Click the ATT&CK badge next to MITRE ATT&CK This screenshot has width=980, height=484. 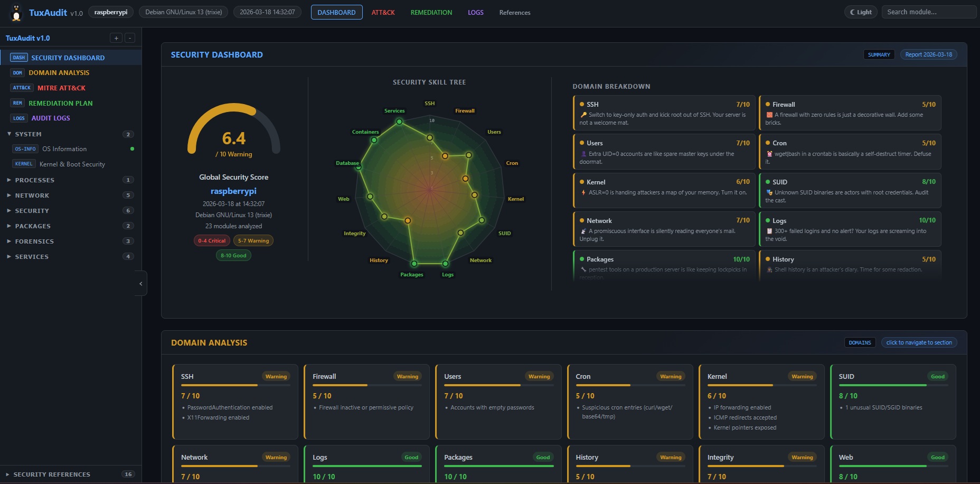22,88
